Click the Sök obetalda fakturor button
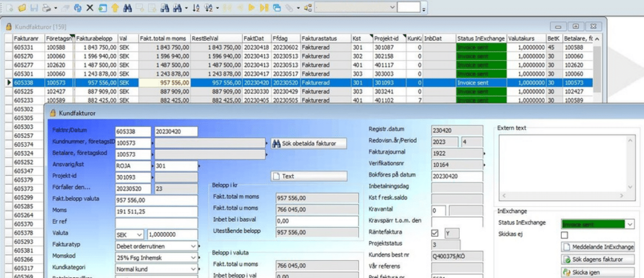 [309, 143]
